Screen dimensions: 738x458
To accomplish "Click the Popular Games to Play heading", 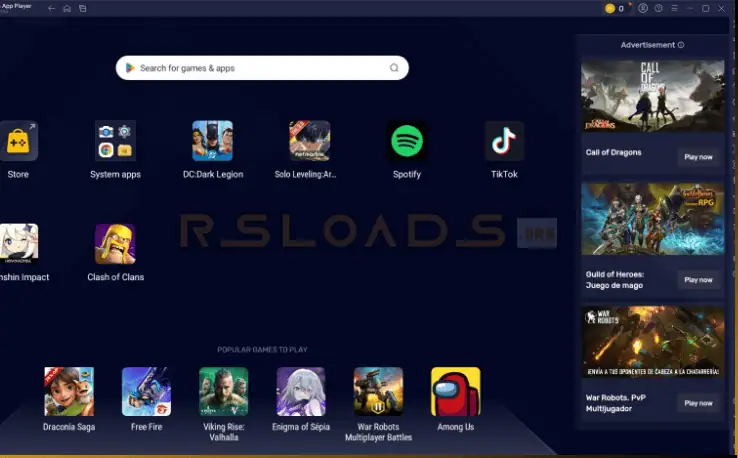I will (x=262, y=350).
